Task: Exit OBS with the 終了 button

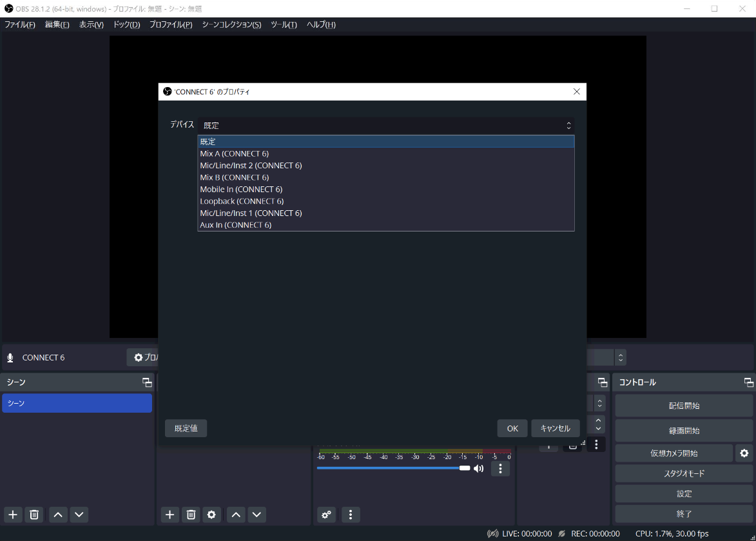Action: [684, 514]
